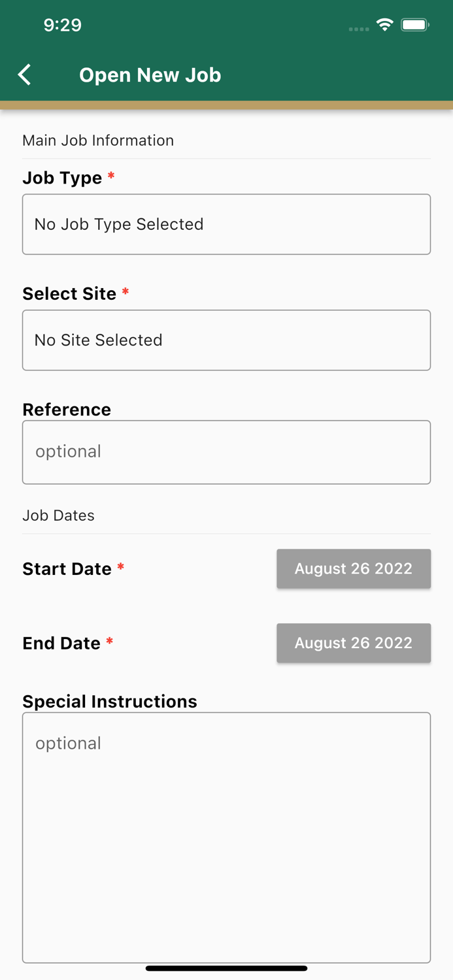Tap the home indicator bar
Viewport: 453px width, 980px height.
226,968
